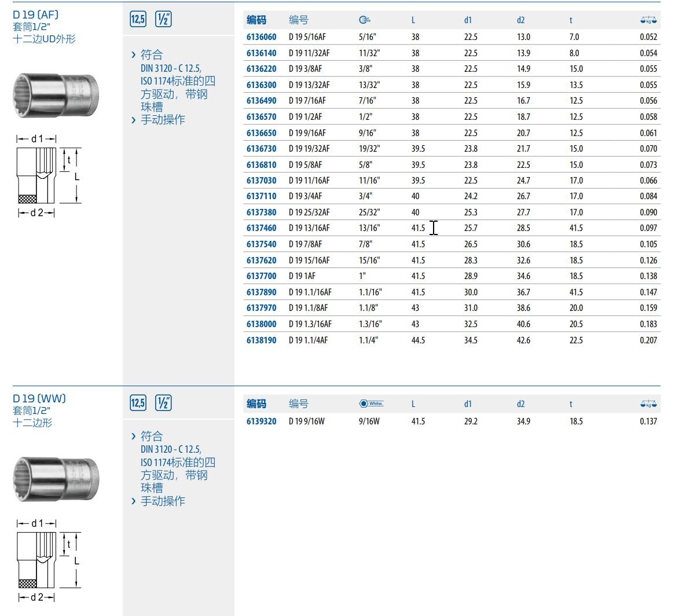Click the wrench size icon in the AF table header
Viewport: 675px width, 616px height.
click(x=364, y=20)
